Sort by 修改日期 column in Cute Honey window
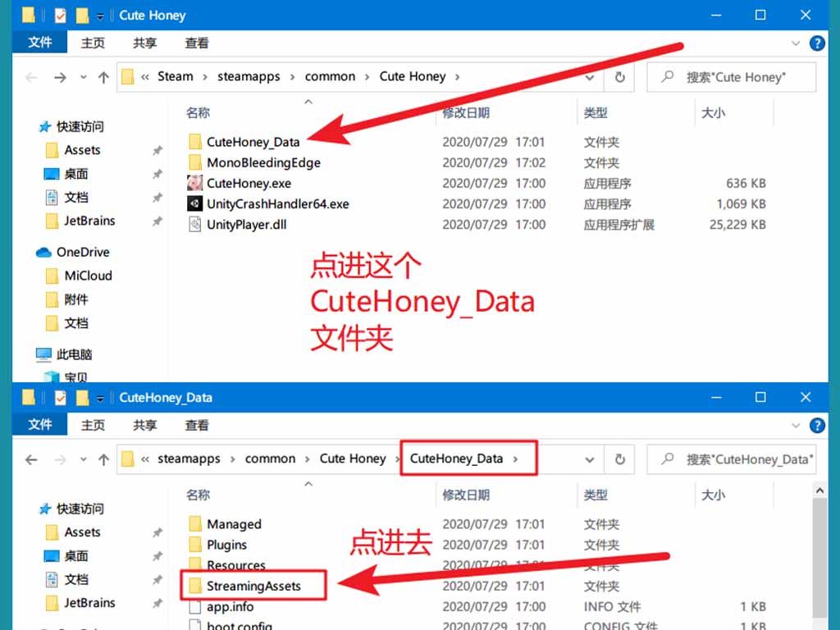Screen dimensions: 840x630 click(x=466, y=113)
